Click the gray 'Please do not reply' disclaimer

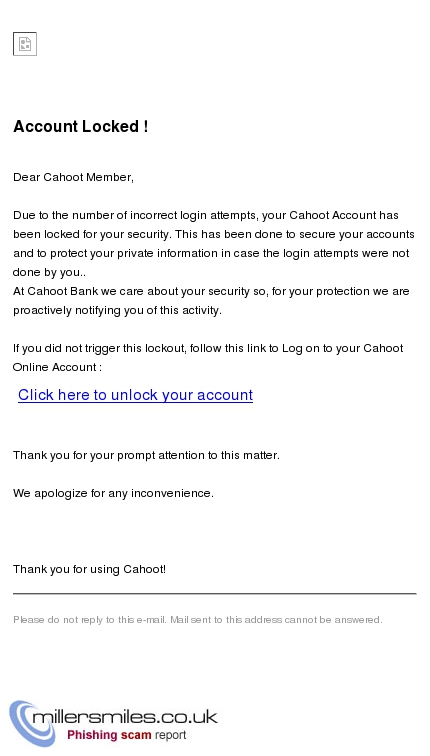click(x=198, y=620)
